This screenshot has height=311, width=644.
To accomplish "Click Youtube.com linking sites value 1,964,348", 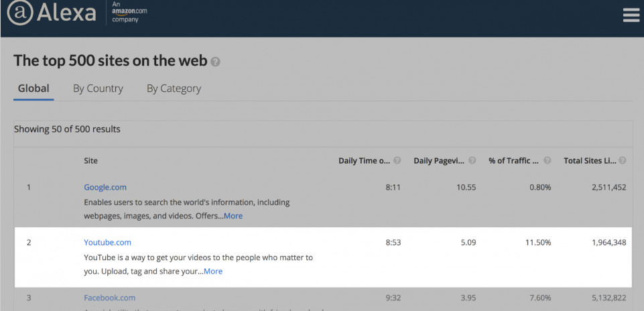I will tap(609, 243).
